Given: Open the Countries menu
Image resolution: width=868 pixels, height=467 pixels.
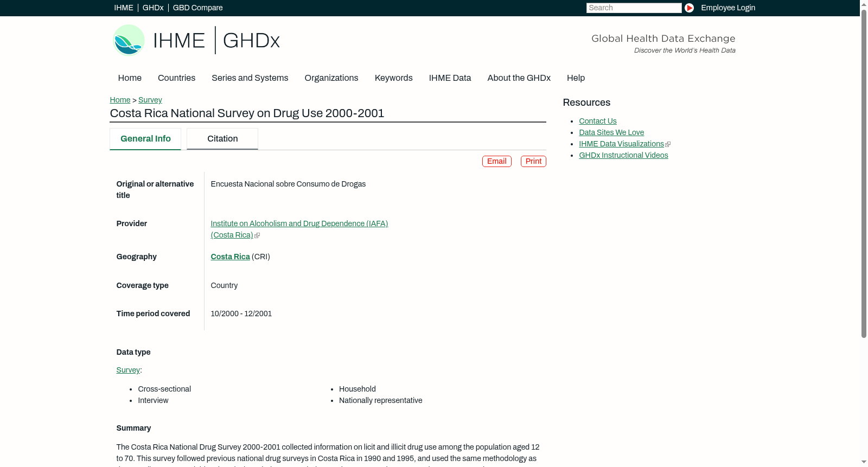Looking at the screenshot, I should [176, 78].
